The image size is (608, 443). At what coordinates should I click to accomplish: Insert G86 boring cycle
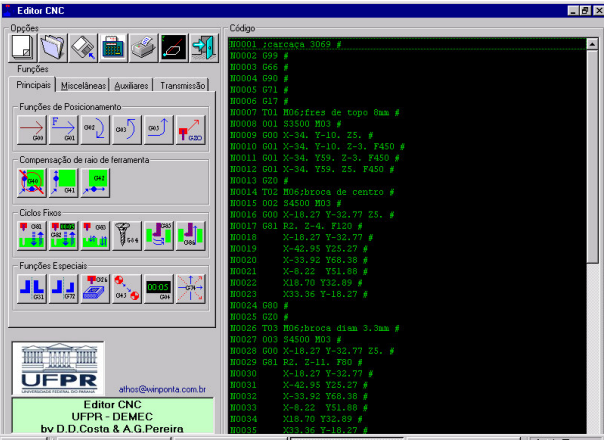pos(190,235)
